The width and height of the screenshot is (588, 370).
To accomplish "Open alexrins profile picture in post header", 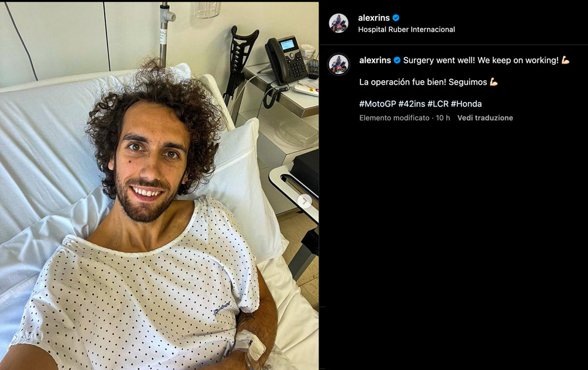I will point(338,24).
